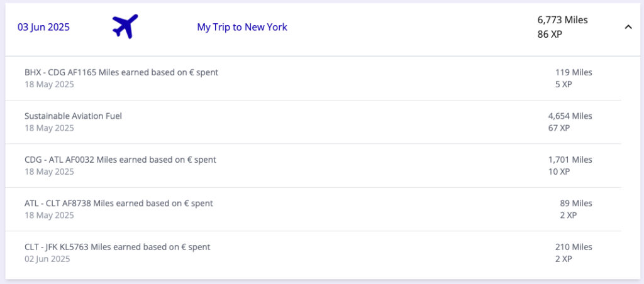Click the 4,654 Miles value
The image size is (644, 284).
(570, 116)
